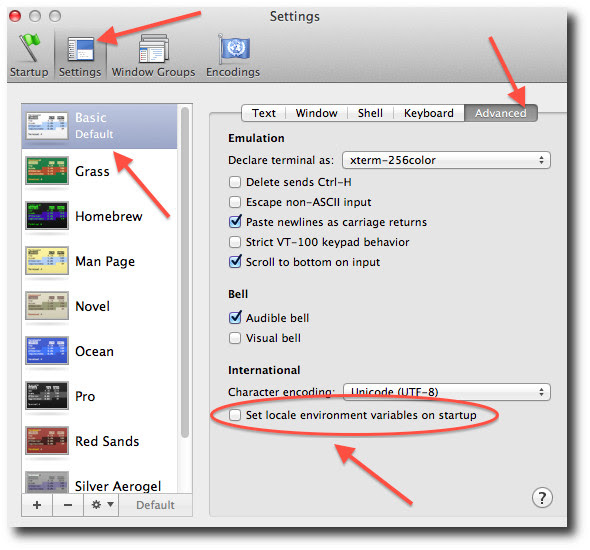The image size is (590, 550).
Task: Enable Set locale environment variables on startup
Action: coord(235,415)
